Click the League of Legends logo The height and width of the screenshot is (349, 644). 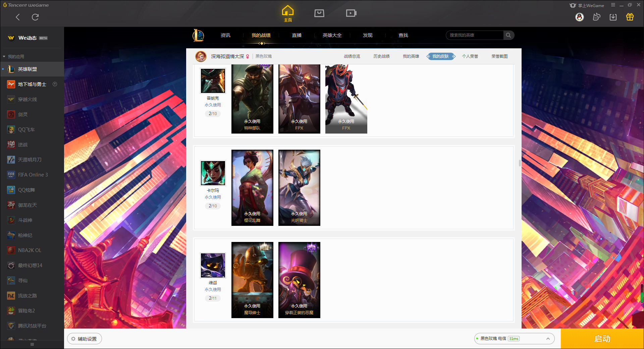(198, 35)
